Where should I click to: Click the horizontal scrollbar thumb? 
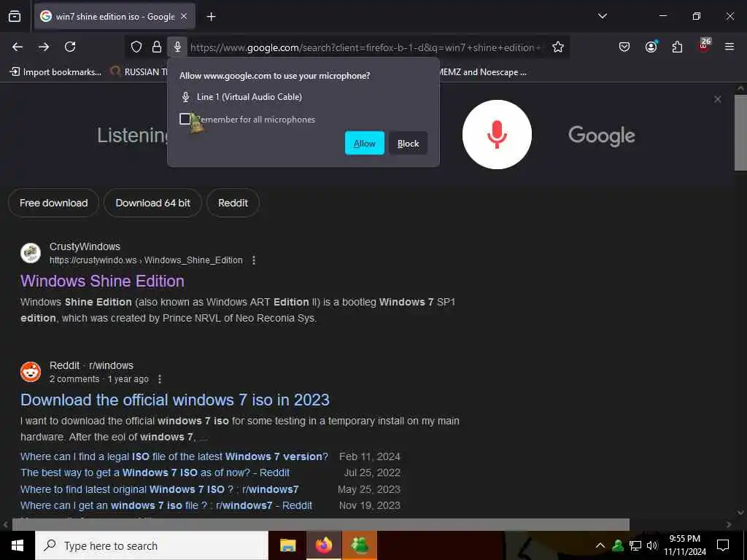(x=321, y=524)
